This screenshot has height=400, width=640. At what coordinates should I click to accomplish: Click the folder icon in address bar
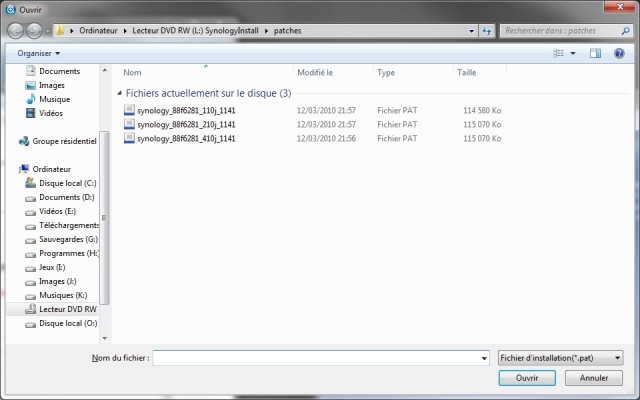coord(60,31)
